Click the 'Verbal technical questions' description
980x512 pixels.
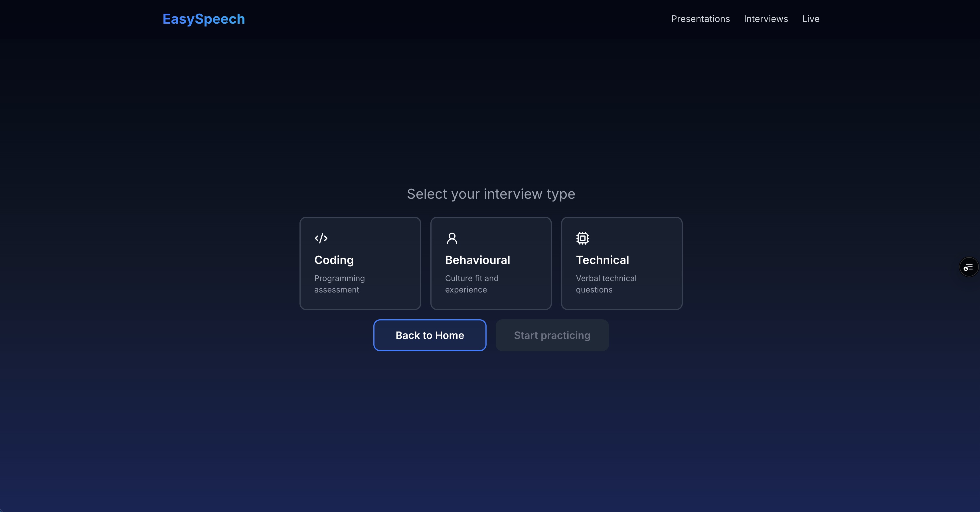[606, 284]
